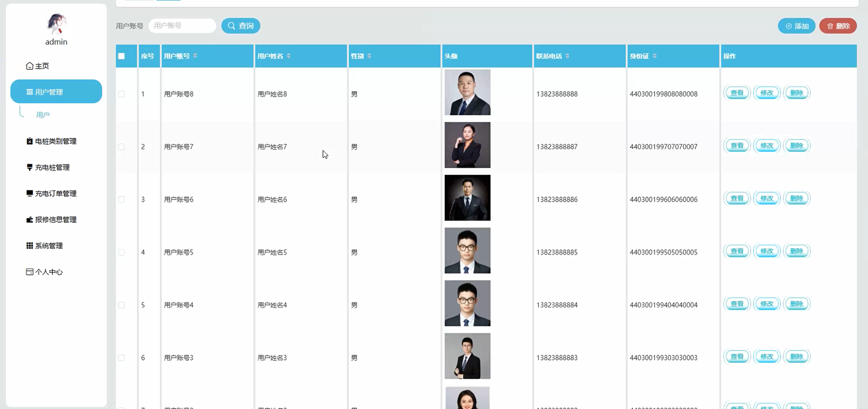The width and height of the screenshot is (868, 409).
Task: Sort by 联系电话 column arrows
Action: pyautogui.click(x=567, y=56)
